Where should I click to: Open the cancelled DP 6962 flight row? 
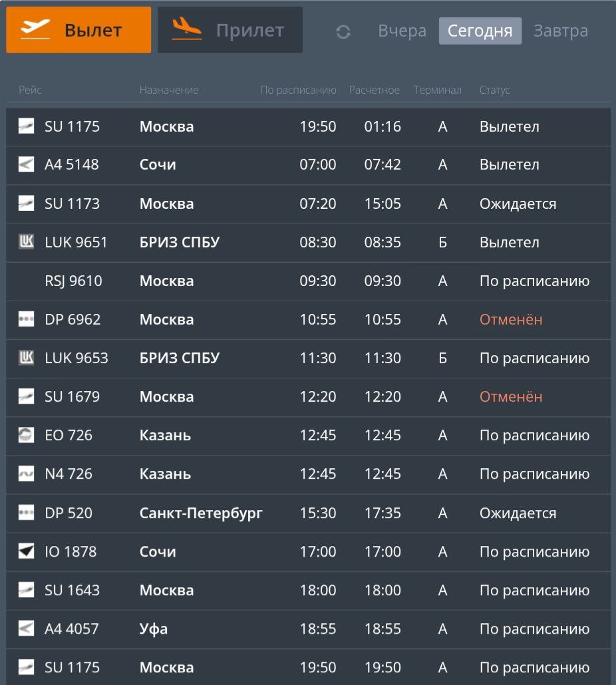pos(308,320)
